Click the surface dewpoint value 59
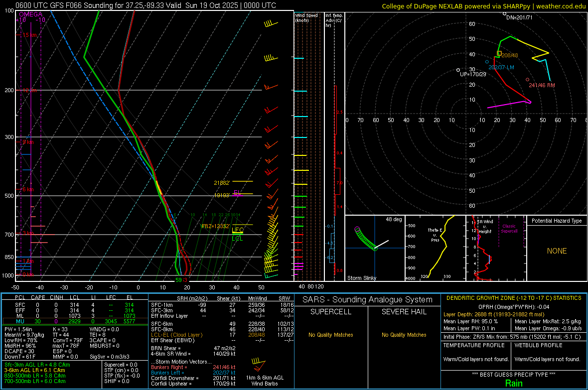The image size is (588, 390). click(x=178, y=280)
